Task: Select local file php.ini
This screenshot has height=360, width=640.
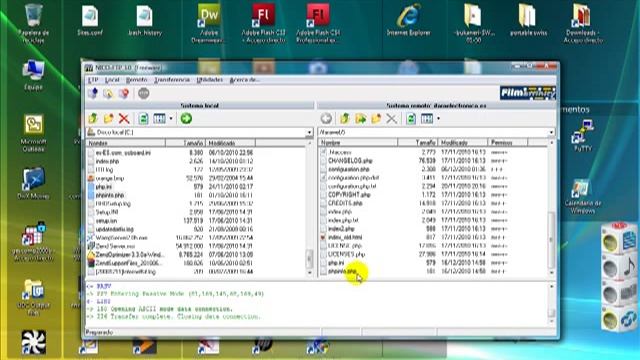Action: point(103,187)
